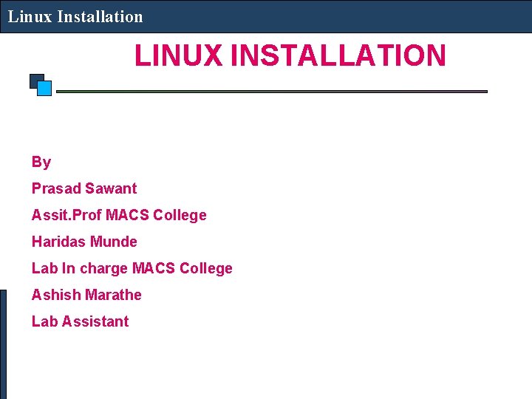Click the line 'Lab In charge MACS College'
532x399 pixels.
click(132, 268)
